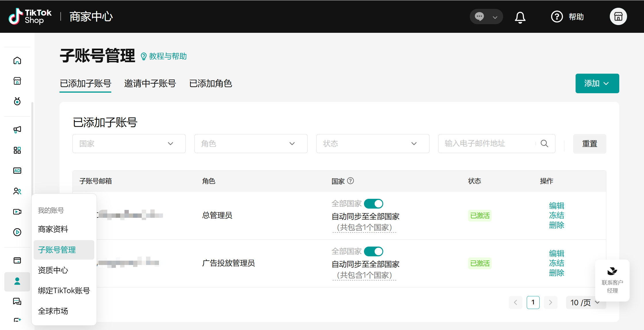Click the email address input field

point(486,144)
